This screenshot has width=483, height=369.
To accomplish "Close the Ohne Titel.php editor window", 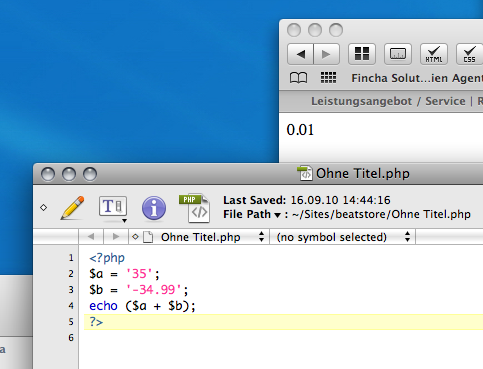I will (x=48, y=174).
